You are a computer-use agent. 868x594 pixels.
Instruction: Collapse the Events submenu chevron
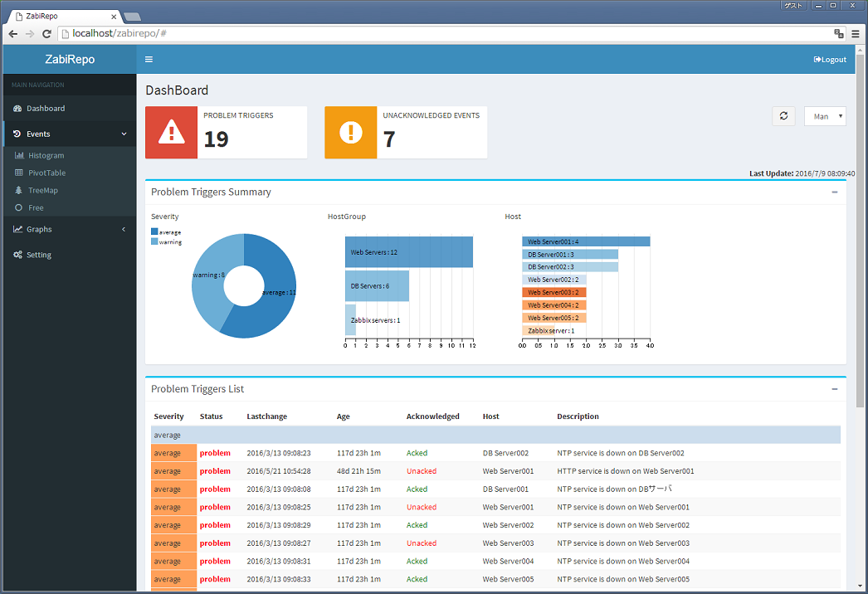click(124, 134)
